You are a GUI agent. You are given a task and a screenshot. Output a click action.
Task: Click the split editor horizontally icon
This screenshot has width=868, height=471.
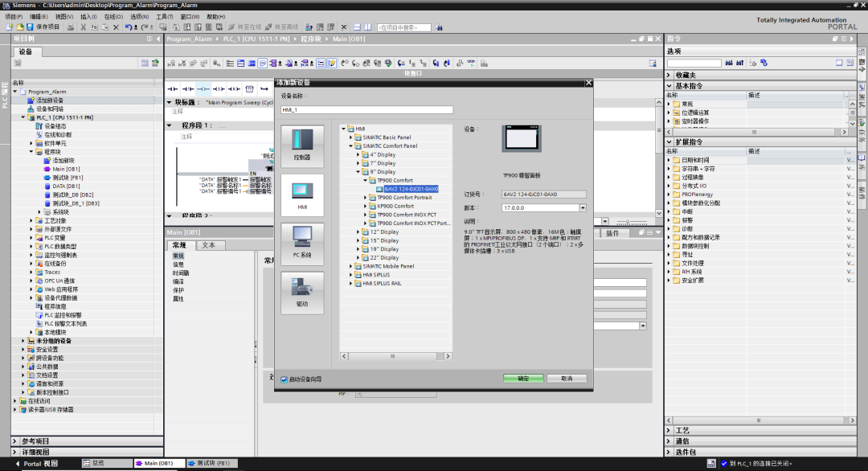[x=357, y=27]
